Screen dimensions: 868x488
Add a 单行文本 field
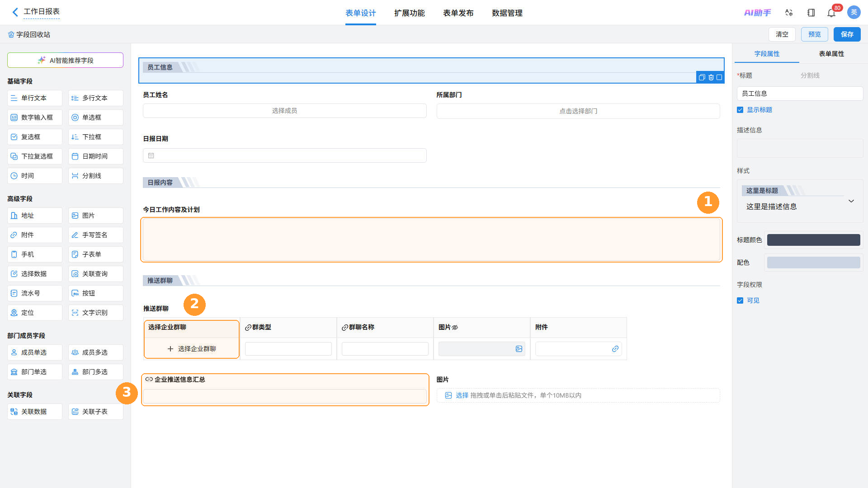point(35,98)
